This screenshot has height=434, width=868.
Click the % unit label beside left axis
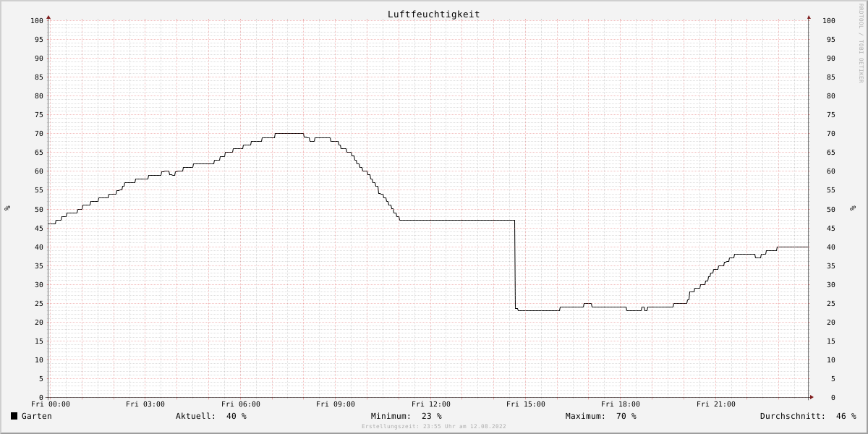click(x=7, y=208)
